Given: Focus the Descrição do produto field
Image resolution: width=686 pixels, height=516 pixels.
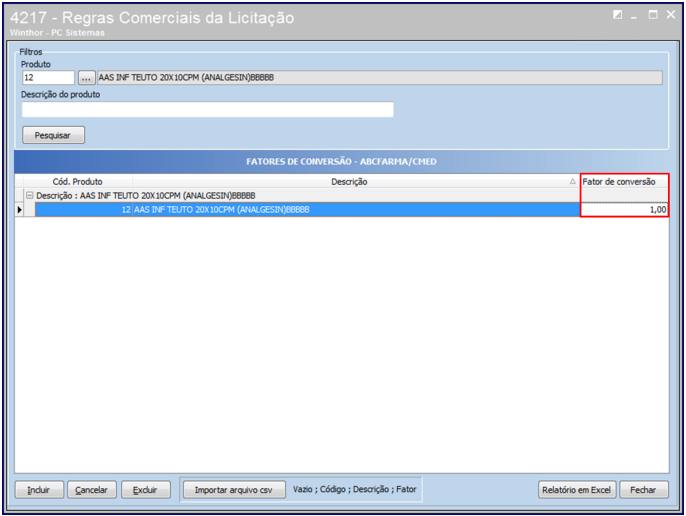Looking at the screenshot, I should (207, 109).
